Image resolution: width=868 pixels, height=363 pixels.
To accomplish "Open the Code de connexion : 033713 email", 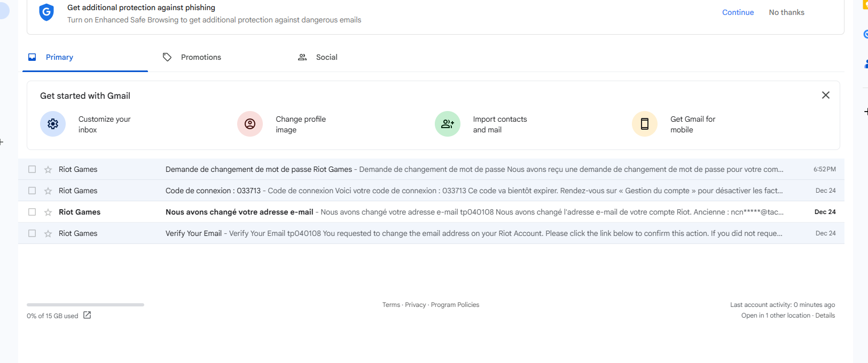I will [x=431, y=191].
